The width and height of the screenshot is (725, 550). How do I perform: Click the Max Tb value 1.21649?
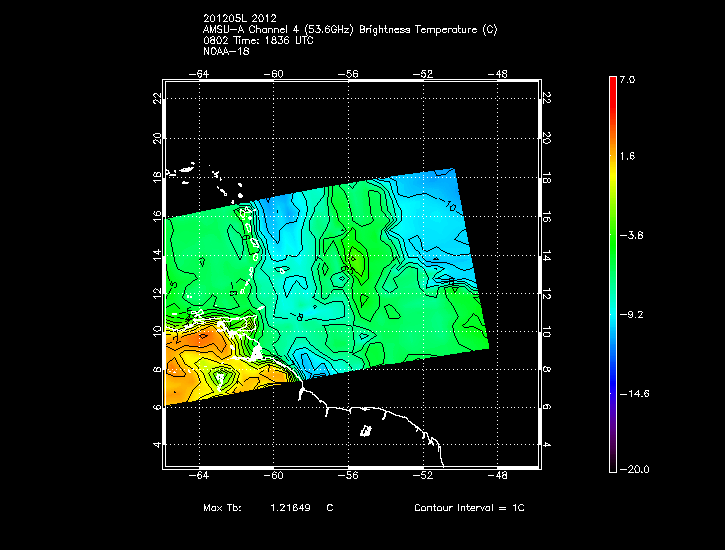click(290, 507)
